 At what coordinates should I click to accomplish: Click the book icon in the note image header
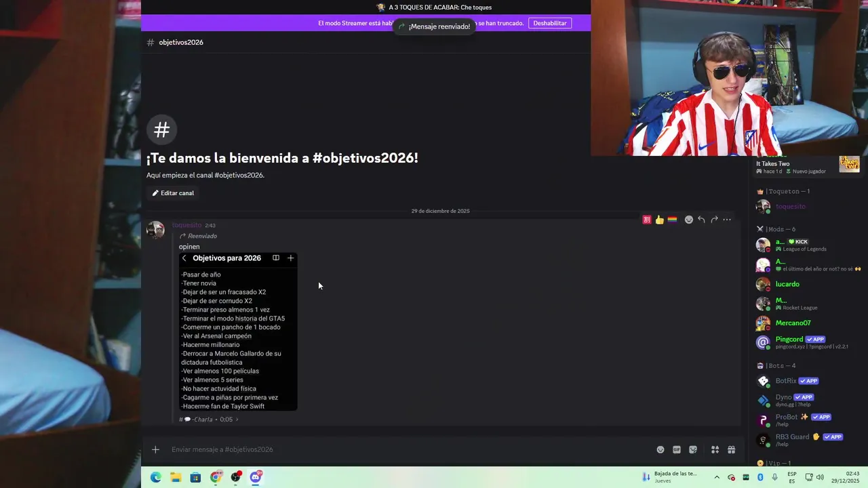pos(276,258)
